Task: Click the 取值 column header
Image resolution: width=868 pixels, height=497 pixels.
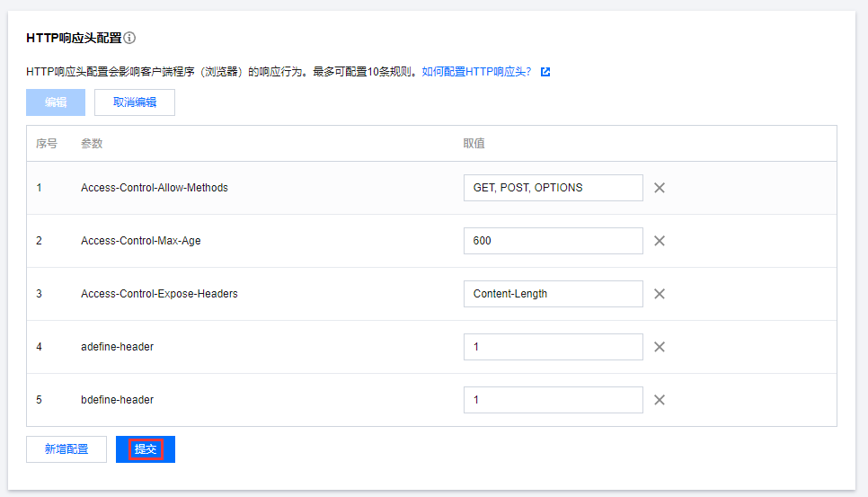Action: (474, 144)
